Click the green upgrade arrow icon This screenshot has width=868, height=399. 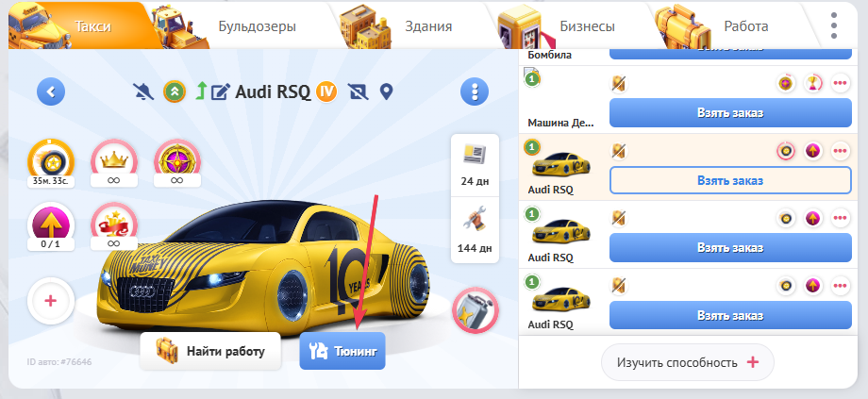coord(200,92)
